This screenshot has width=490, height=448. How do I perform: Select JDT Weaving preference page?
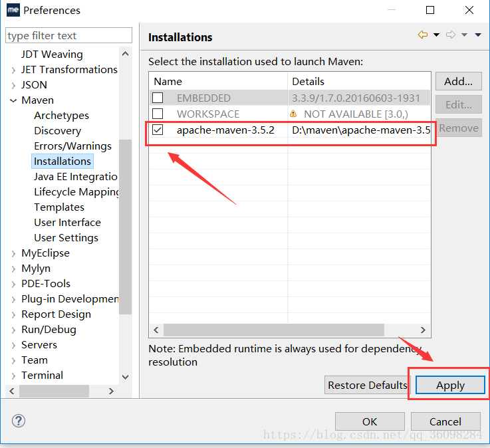point(52,55)
